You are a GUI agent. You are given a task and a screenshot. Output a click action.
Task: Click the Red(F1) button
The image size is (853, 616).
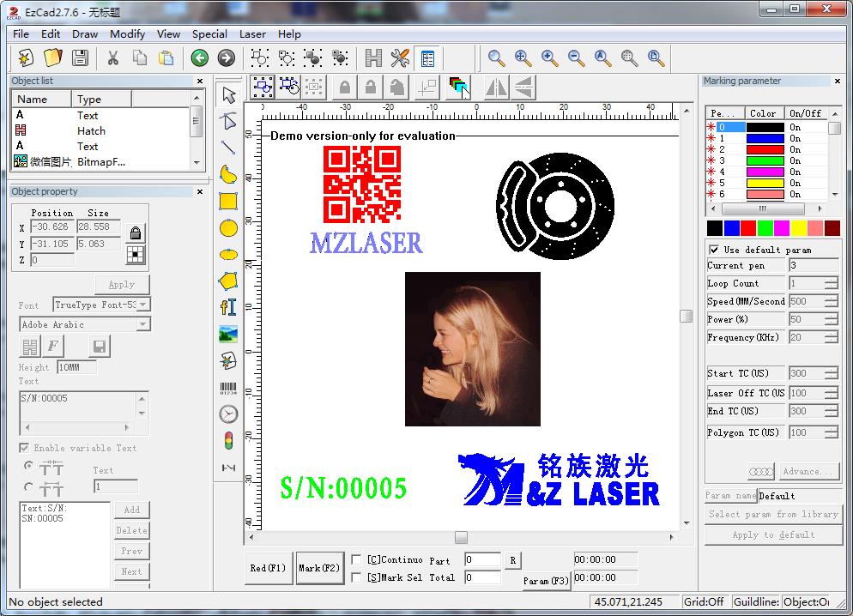pos(269,568)
